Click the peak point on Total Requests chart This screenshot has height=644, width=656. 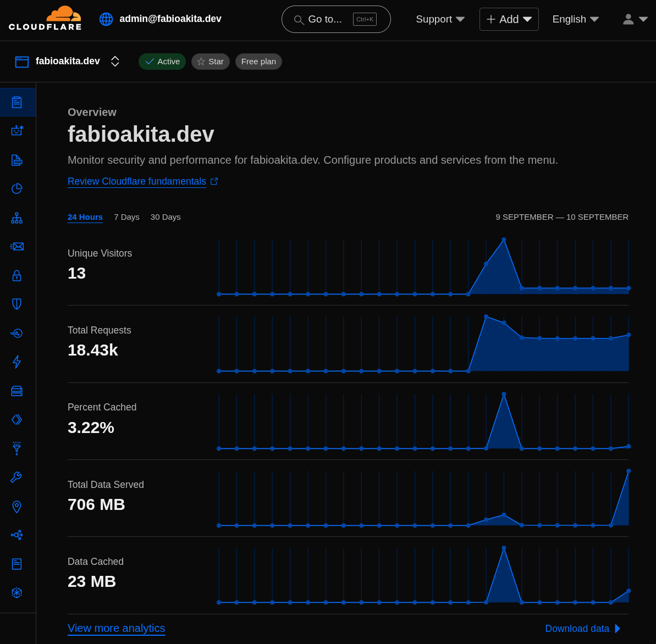coord(486,317)
